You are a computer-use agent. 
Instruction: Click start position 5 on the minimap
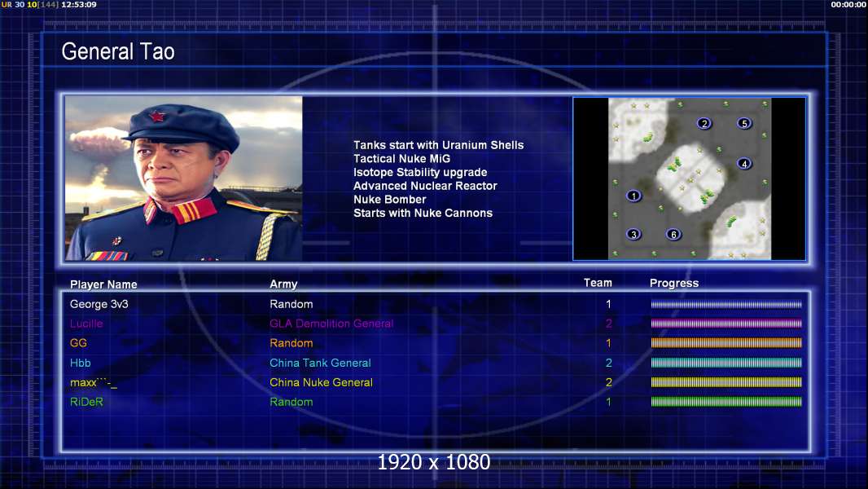click(x=744, y=123)
